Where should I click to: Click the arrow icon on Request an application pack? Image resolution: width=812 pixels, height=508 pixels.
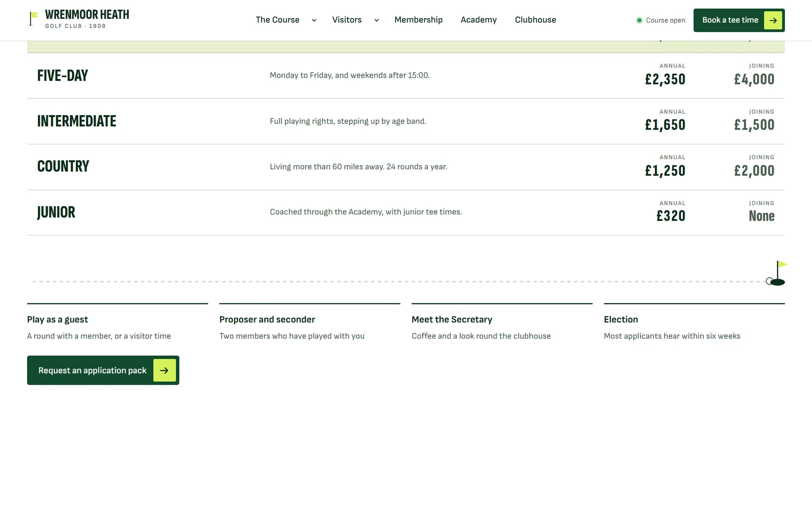point(164,370)
